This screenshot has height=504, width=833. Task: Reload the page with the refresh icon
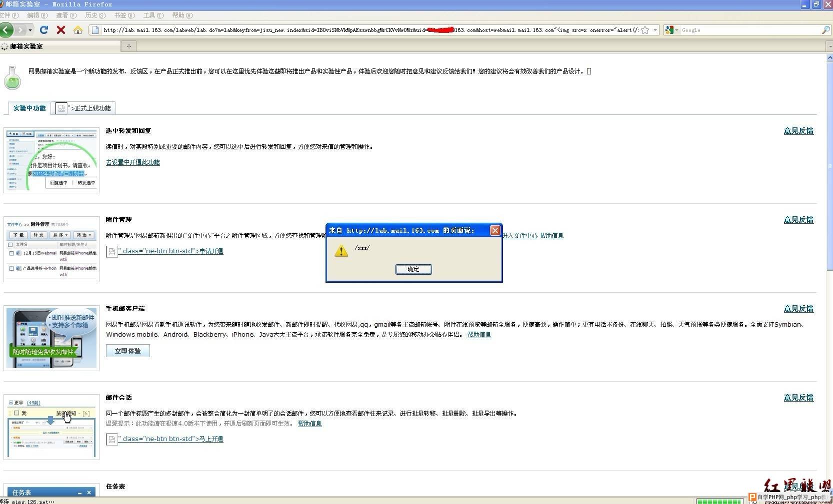click(x=44, y=30)
